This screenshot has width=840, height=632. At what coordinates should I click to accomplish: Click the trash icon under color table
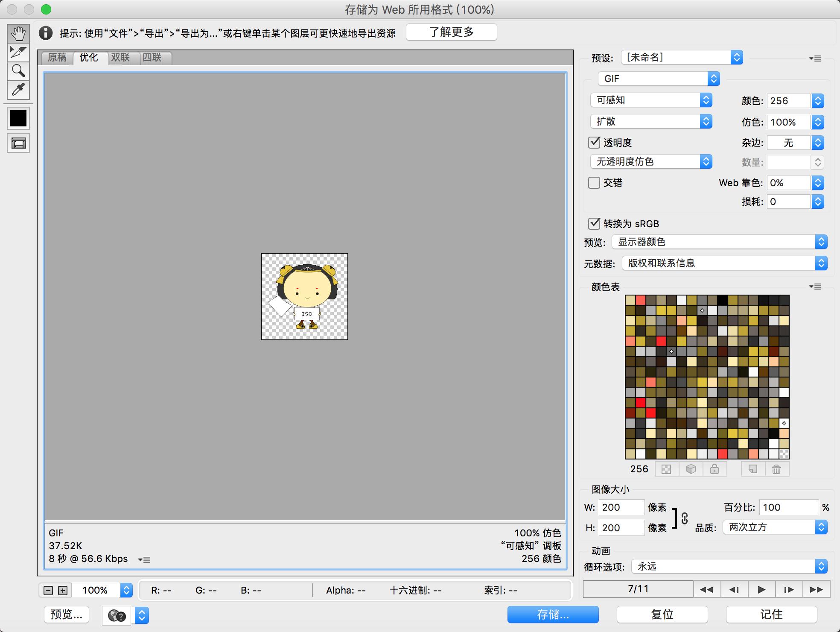(776, 469)
